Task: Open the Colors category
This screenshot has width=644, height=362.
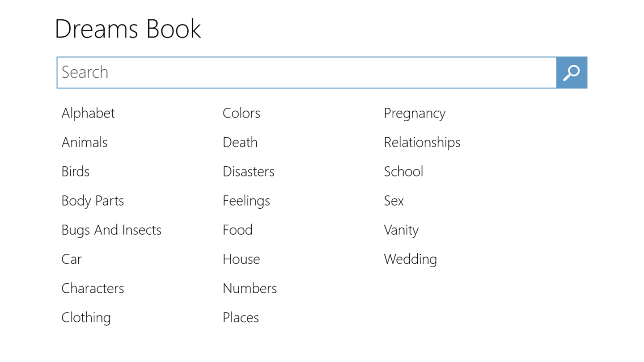Action: pos(241,113)
